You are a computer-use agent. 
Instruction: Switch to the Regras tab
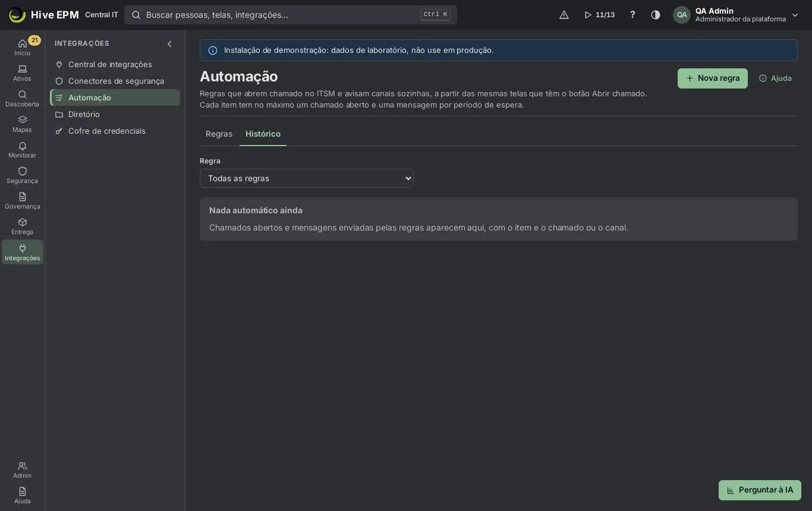[219, 134]
